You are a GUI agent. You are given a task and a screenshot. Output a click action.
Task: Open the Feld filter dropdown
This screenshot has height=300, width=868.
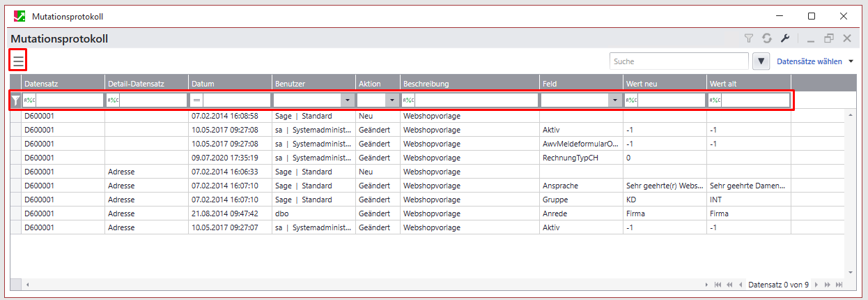click(x=614, y=101)
